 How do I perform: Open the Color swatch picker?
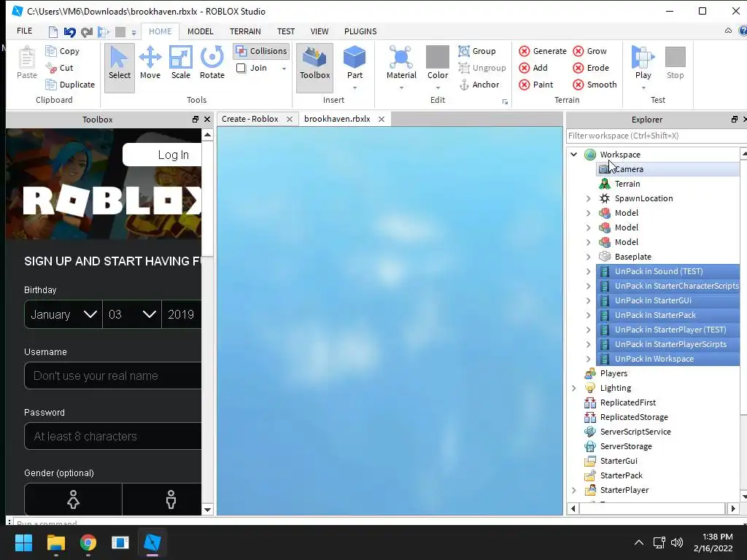pyautogui.click(x=438, y=57)
